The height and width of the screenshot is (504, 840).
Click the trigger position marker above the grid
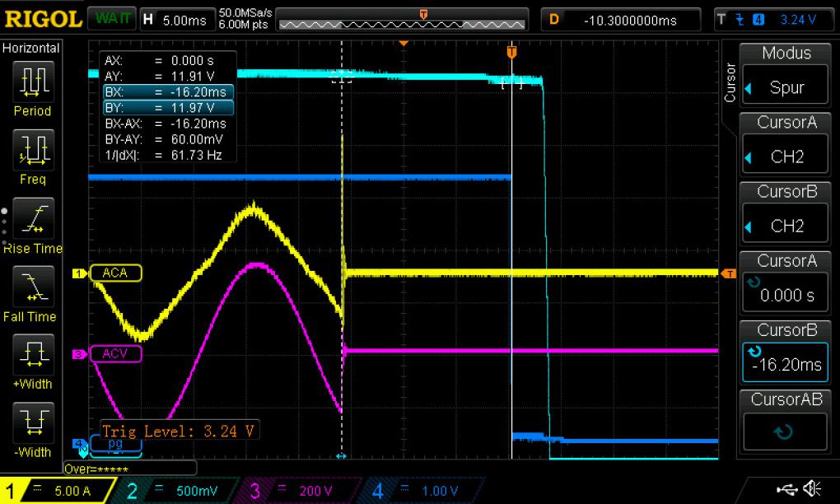[404, 44]
